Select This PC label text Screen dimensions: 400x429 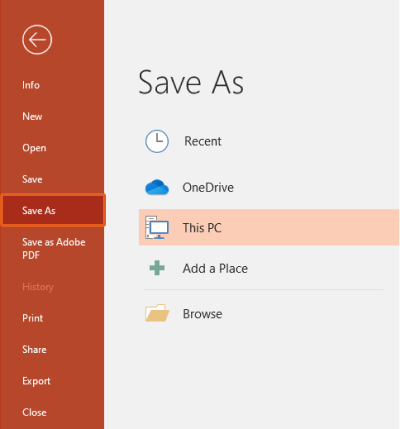tap(202, 228)
